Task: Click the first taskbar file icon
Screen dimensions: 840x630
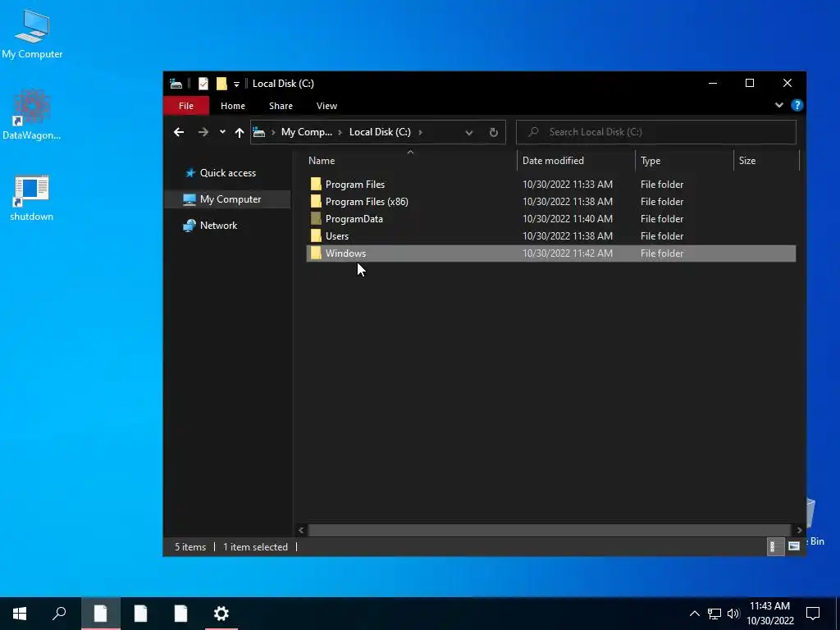Action: tap(101, 614)
